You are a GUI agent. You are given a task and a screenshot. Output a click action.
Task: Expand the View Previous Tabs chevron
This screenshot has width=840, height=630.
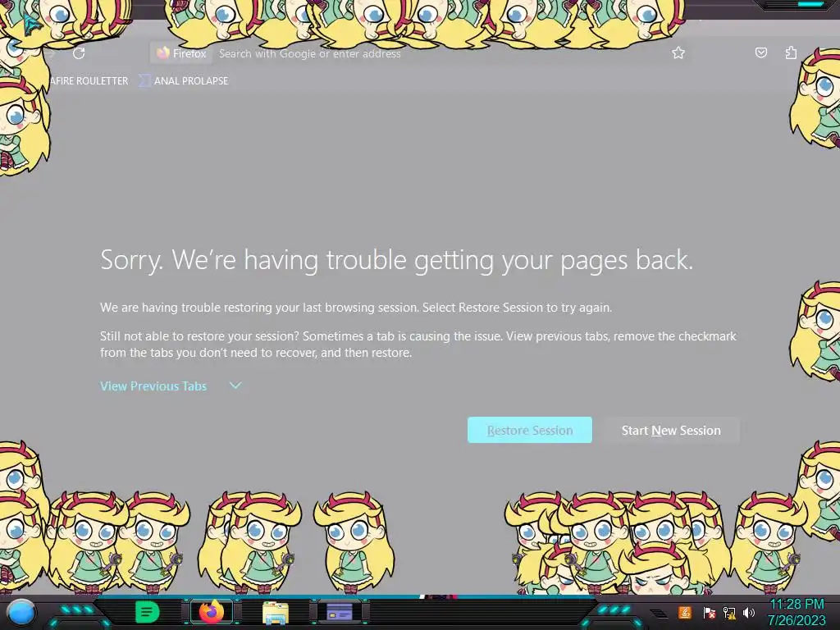pos(235,386)
